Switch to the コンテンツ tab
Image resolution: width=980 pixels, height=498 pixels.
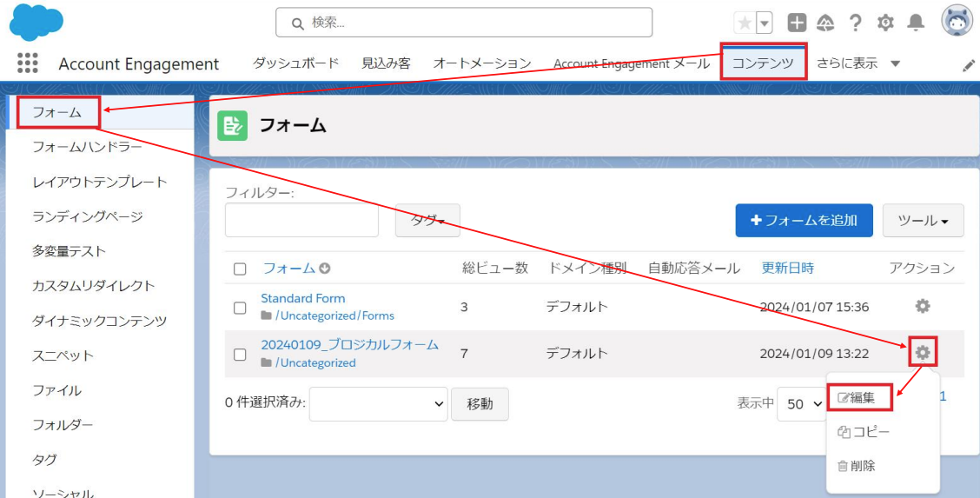(763, 62)
